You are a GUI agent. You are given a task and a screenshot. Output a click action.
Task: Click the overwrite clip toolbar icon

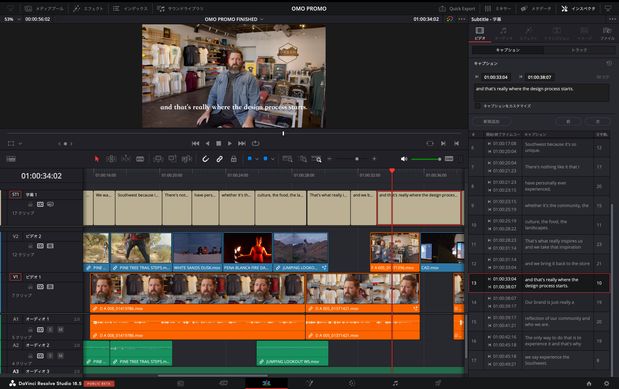click(x=172, y=159)
